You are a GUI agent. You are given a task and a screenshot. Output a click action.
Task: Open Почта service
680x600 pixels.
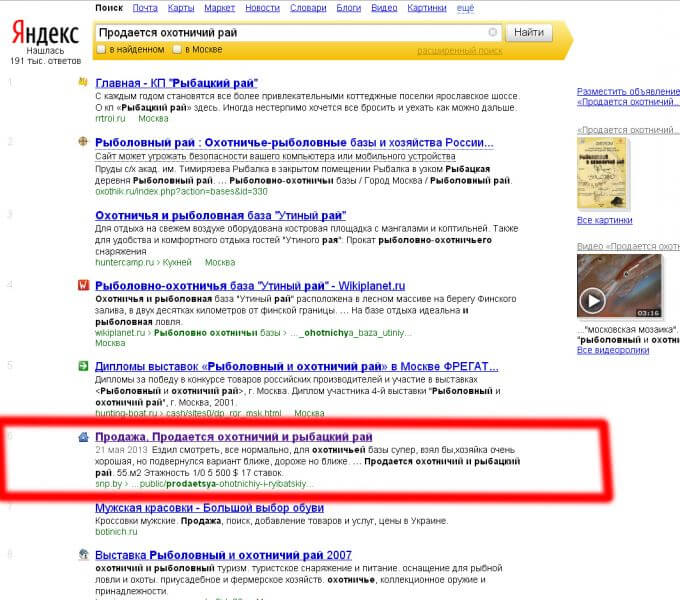click(145, 8)
